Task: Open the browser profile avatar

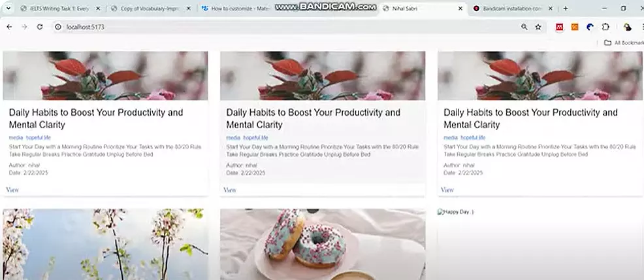Action: tap(627, 27)
